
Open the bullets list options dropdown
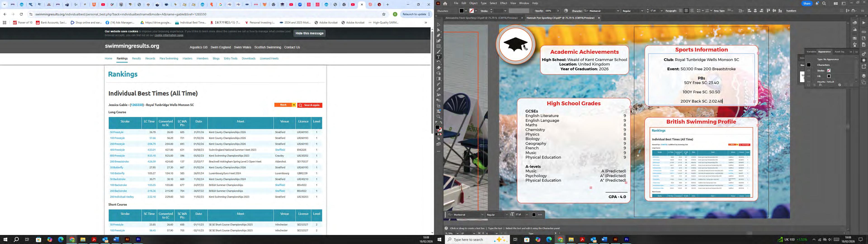[703, 11]
